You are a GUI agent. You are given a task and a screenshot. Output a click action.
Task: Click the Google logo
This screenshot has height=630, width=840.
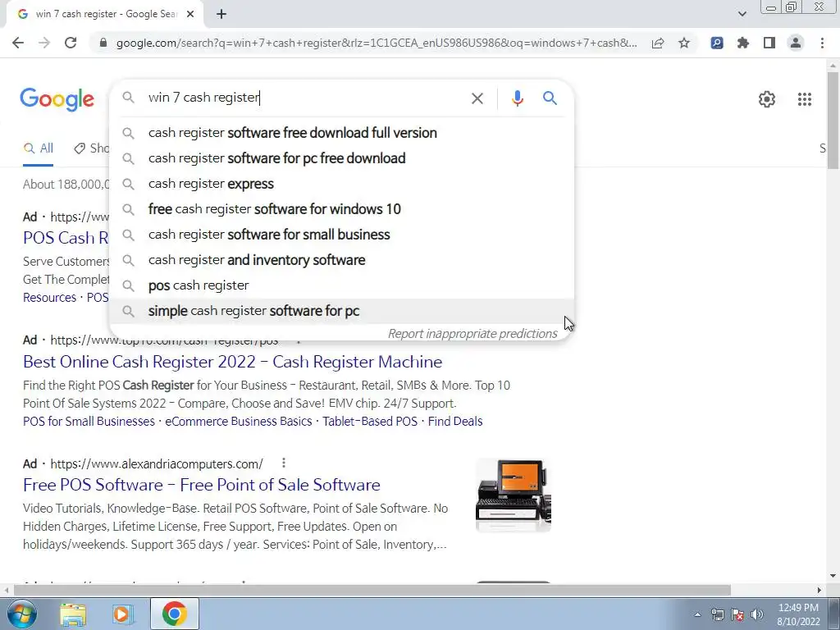point(57,99)
